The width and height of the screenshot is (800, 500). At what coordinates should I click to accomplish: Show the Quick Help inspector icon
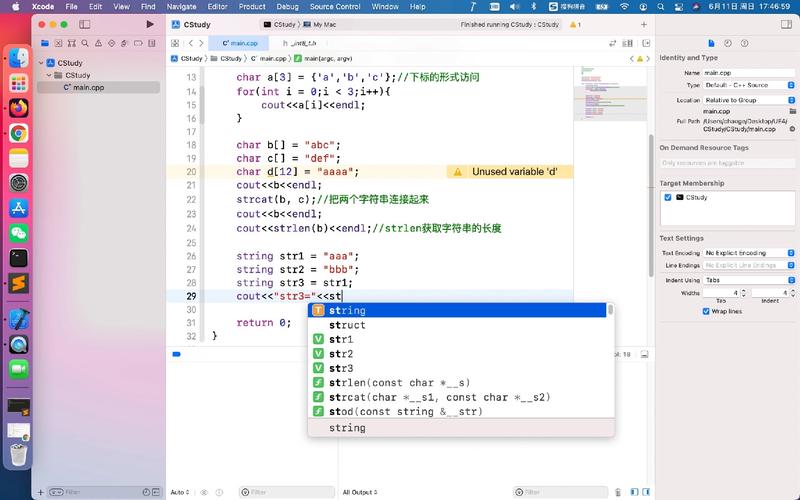pyautogui.click(x=745, y=44)
